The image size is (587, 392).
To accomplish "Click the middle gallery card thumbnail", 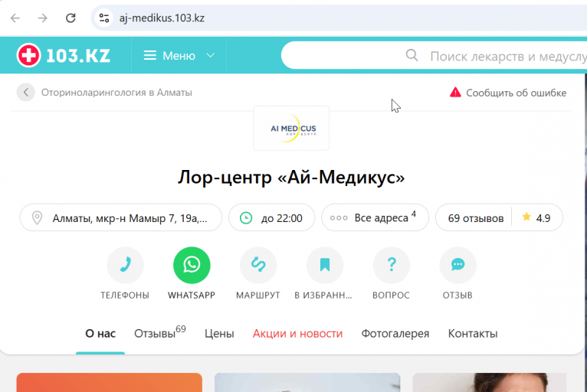I will 307,382.
